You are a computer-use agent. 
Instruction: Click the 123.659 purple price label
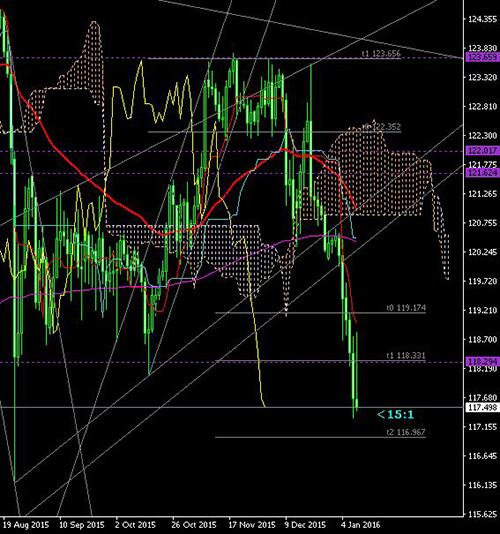click(x=482, y=57)
